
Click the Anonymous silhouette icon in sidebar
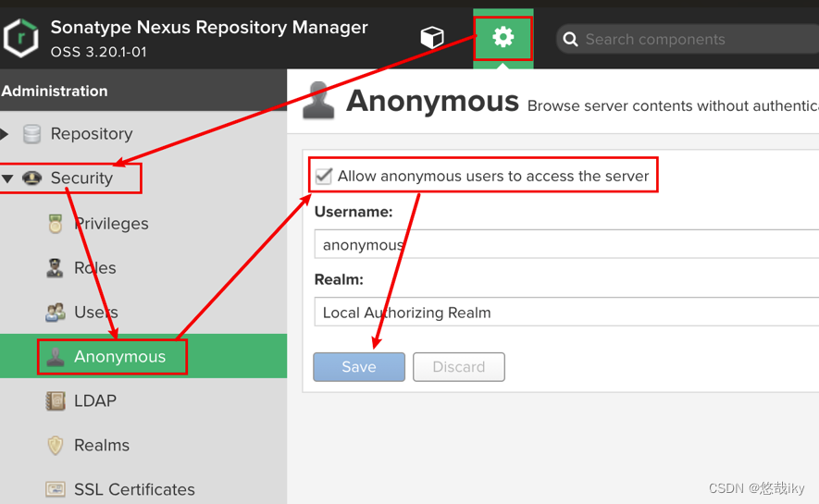tap(56, 357)
